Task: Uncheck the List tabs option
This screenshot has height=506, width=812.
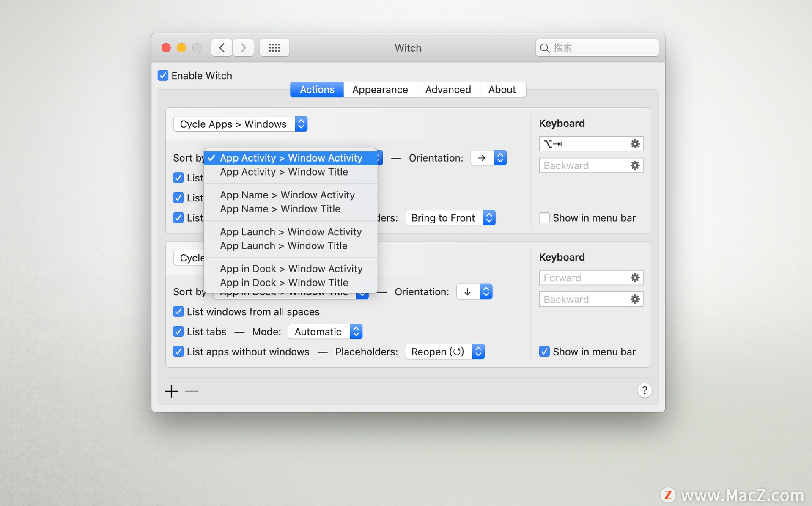Action: [x=178, y=332]
